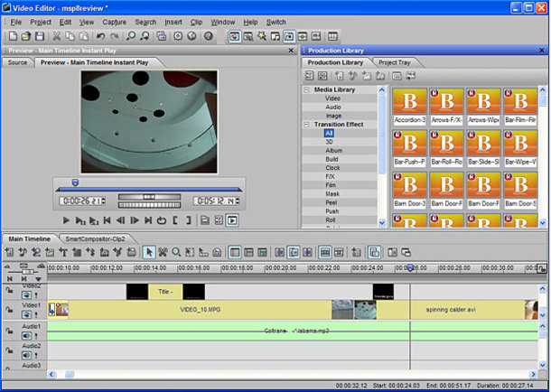Screen dimensions: 551x392
Task: Cut selection with the scissors icon
Action: pos(57,36)
